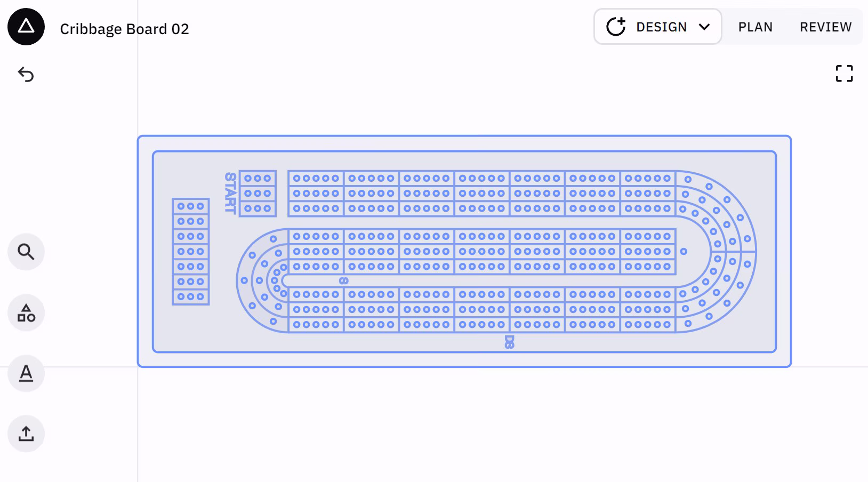Select the shapes tool

pos(26,313)
